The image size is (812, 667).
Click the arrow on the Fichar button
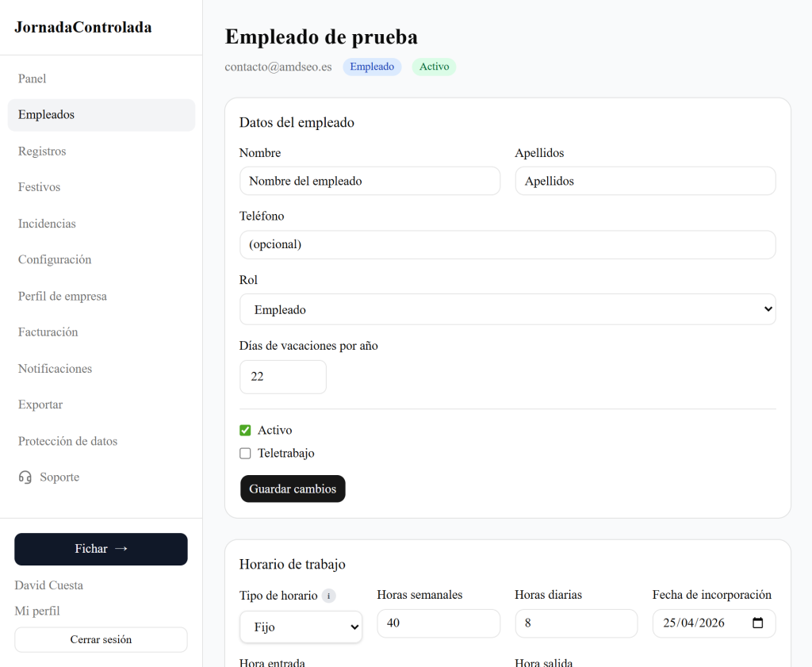[121, 549]
